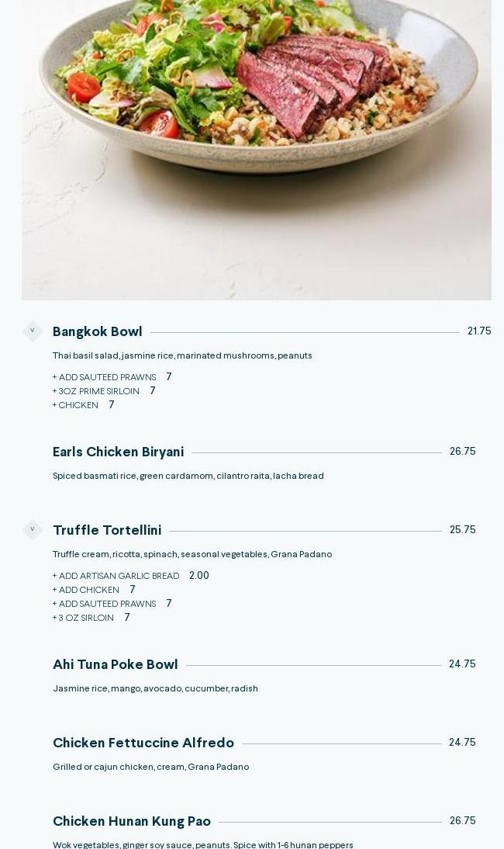This screenshot has width=504, height=849.
Task: Select the Ahi Tuna Poke Bowl title
Action: click(x=116, y=665)
